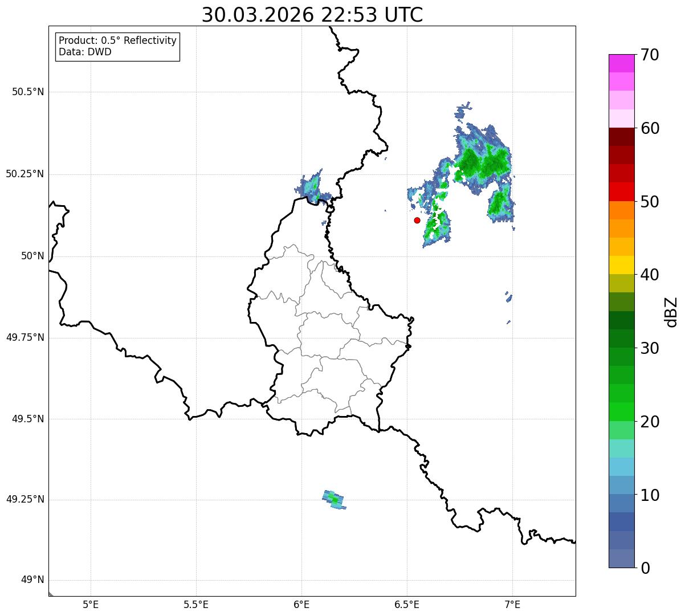Click the tiny blue echo near 7°E
Image resolution: width=685 pixels, height=616 pixels.
(x=509, y=297)
